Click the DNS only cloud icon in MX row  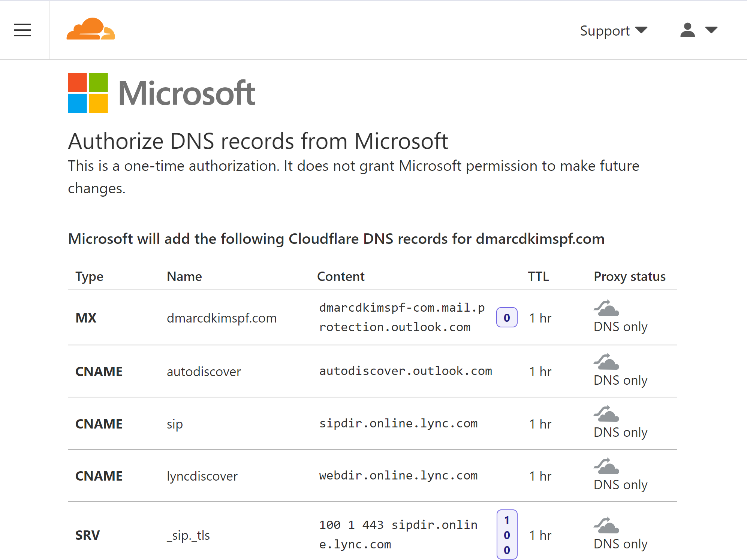pyautogui.click(x=606, y=308)
